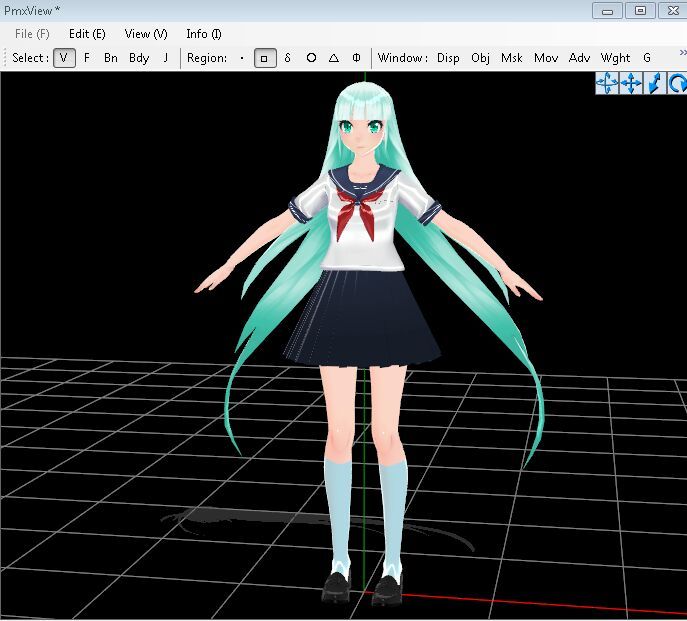Open the Info (I) menu

click(204, 34)
